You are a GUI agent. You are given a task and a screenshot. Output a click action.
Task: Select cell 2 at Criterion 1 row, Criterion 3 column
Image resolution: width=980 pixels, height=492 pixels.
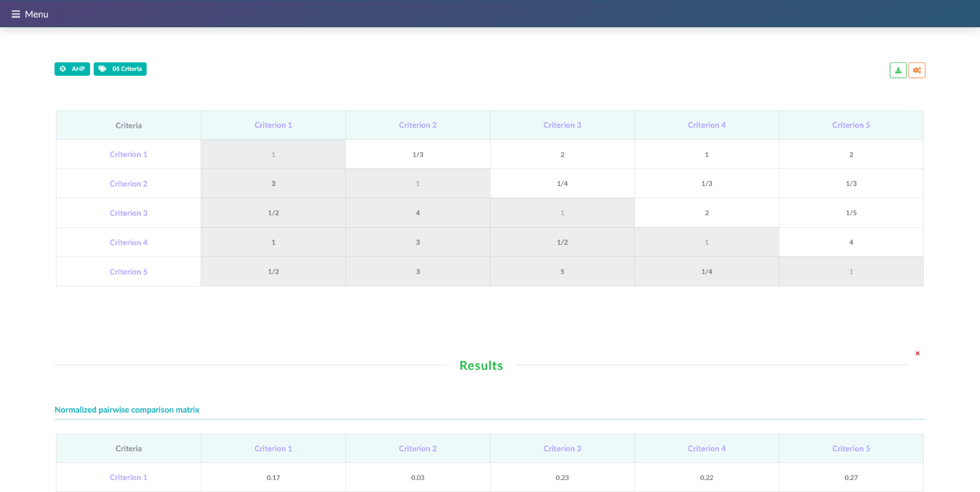(562, 155)
